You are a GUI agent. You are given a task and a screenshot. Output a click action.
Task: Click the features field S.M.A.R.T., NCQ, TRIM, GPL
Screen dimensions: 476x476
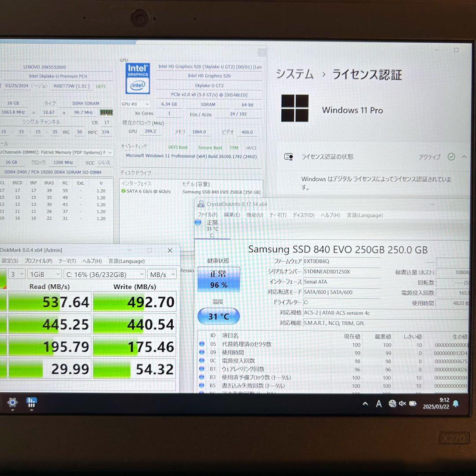point(386,324)
